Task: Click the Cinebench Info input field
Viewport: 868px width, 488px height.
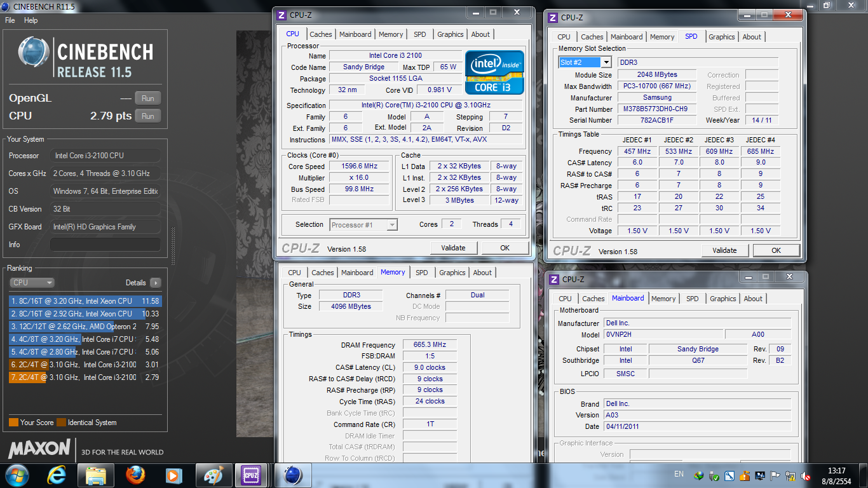Action: point(105,245)
